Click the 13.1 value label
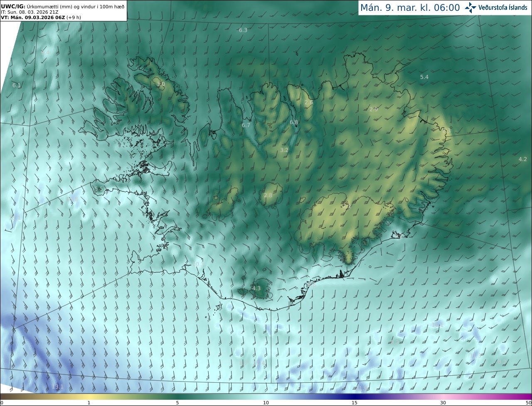The image size is (532, 406). (x=58, y=386)
